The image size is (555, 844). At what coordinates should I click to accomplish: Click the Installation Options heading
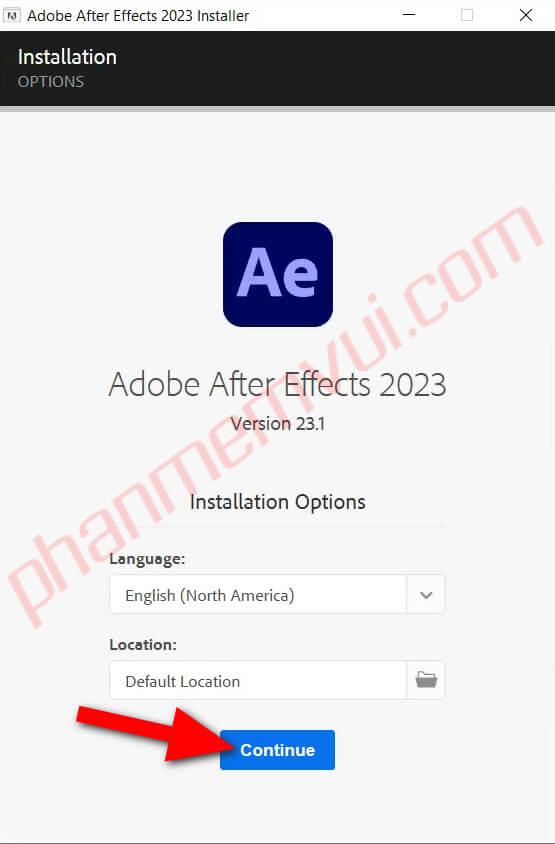point(278,502)
